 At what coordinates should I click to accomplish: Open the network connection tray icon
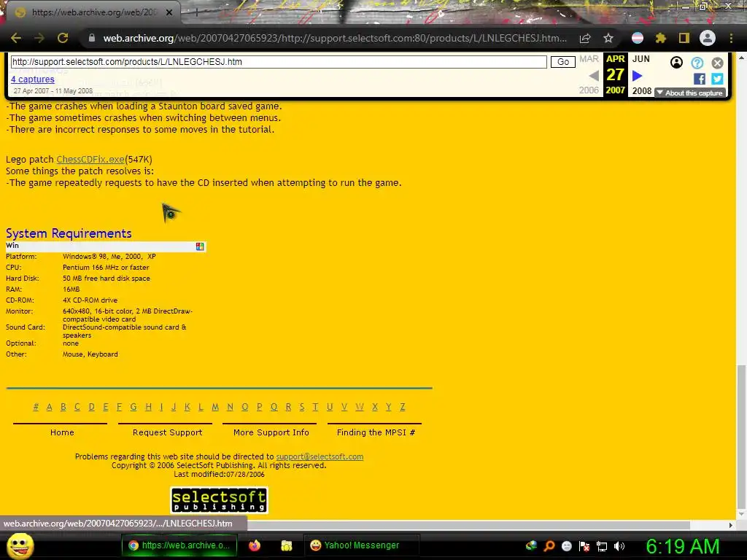click(602, 546)
